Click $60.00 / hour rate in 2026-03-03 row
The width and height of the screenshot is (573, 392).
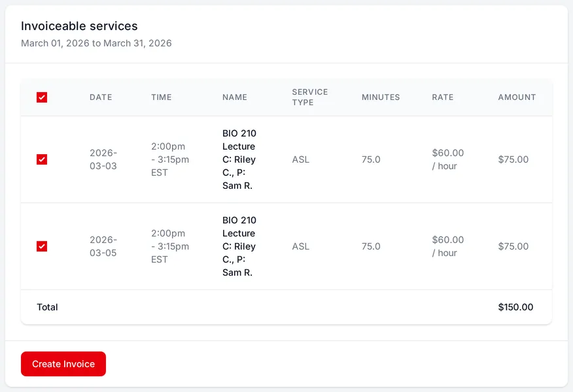click(447, 159)
